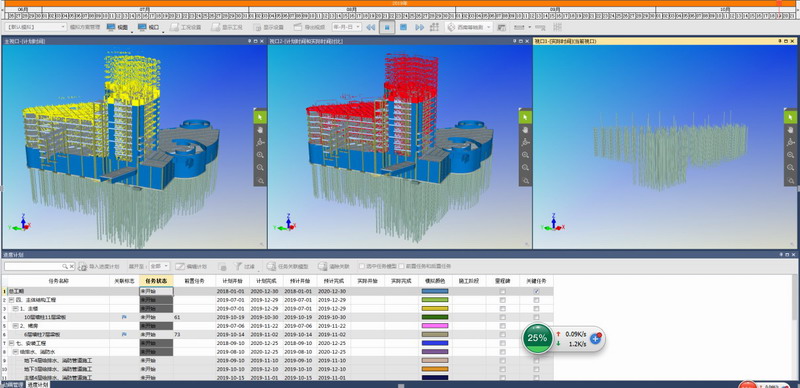Switch to the 进度计划 bottom tab
This screenshot has height=388, width=800.
pyautogui.click(x=38, y=385)
